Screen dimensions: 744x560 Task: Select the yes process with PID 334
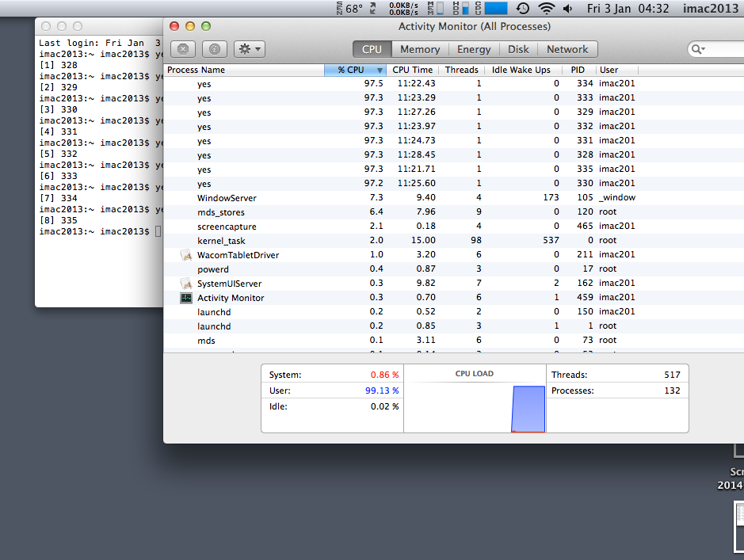pyautogui.click(x=454, y=83)
